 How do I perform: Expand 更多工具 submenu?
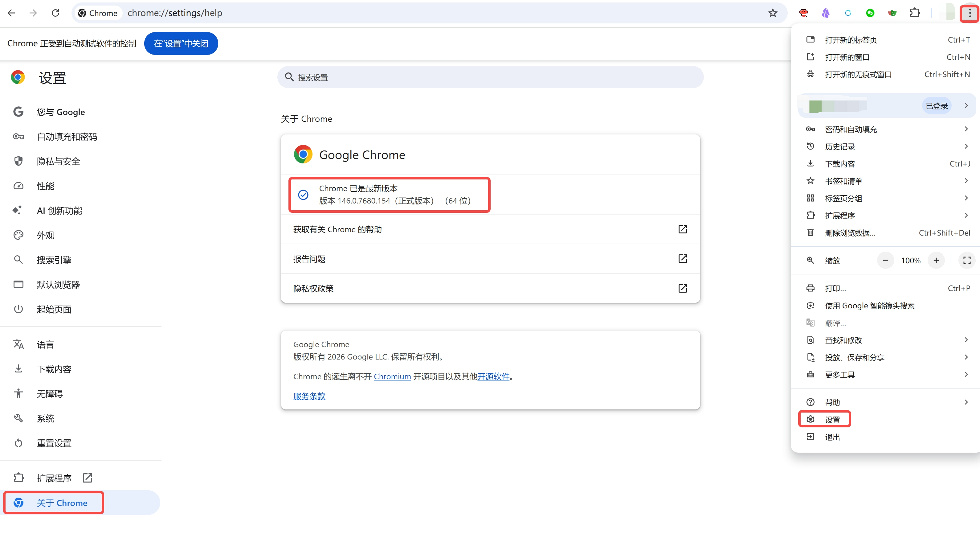885,375
